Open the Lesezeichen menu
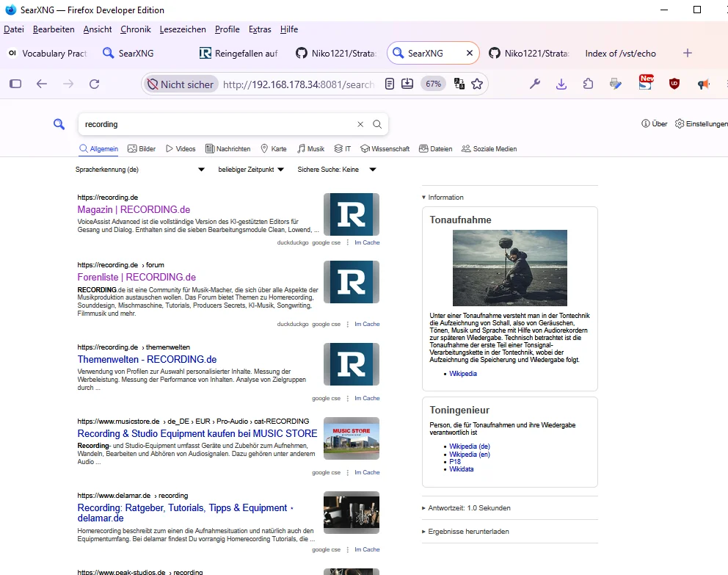 click(183, 29)
